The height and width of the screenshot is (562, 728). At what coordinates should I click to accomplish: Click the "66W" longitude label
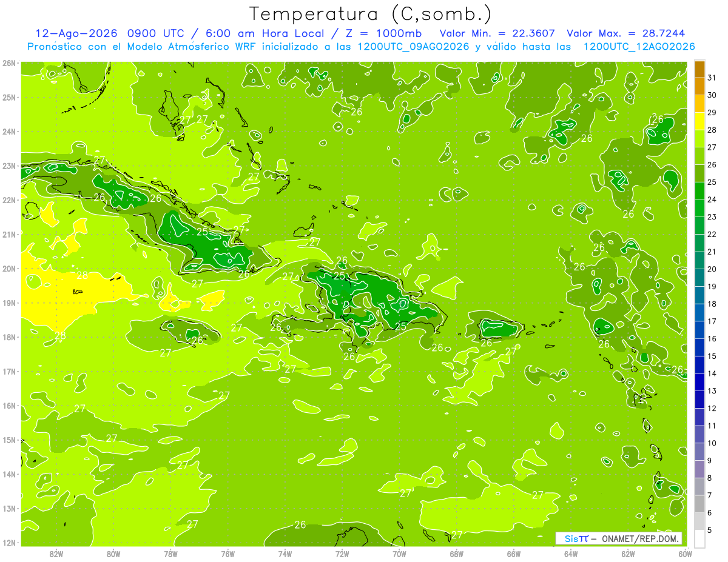pyautogui.click(x=514, y=554)
